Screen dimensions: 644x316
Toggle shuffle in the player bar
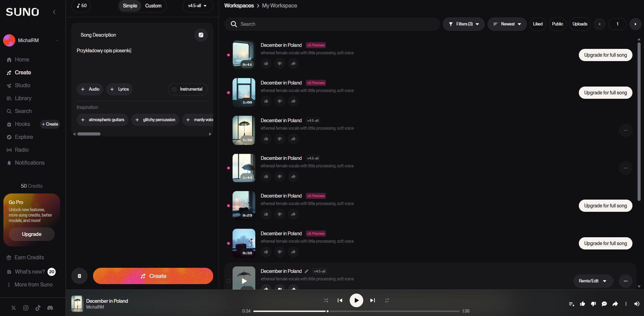(x=326, y=300)
